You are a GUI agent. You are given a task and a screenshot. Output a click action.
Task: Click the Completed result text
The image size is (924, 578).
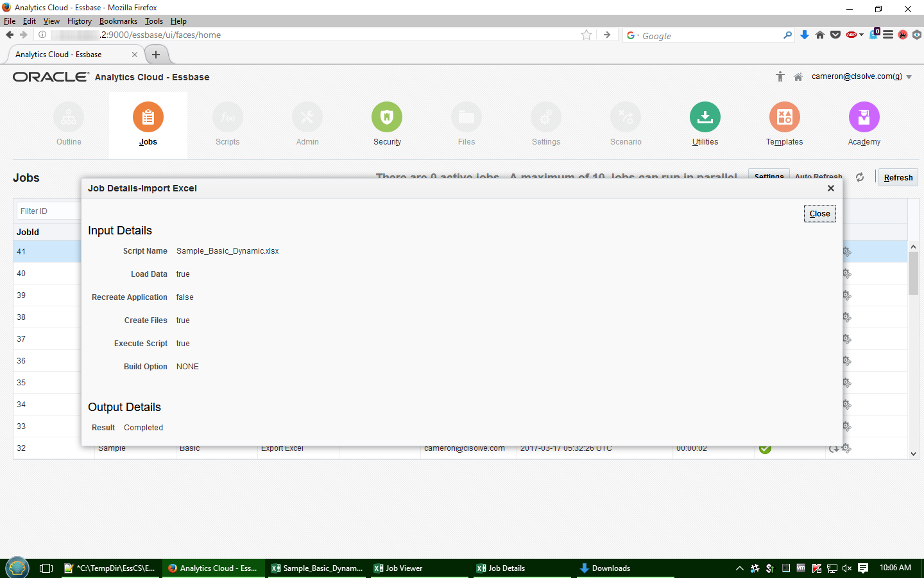click(143, 428)
